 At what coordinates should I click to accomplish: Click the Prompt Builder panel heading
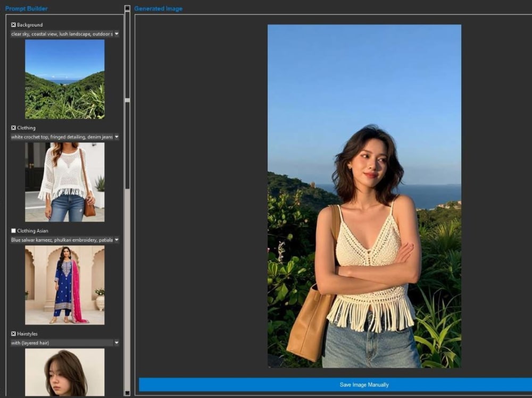27,9
